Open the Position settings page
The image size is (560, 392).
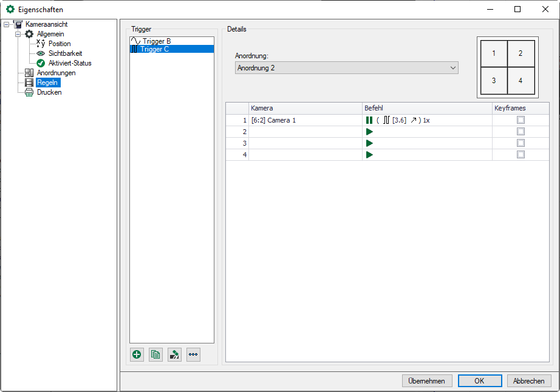click(60, 44)
